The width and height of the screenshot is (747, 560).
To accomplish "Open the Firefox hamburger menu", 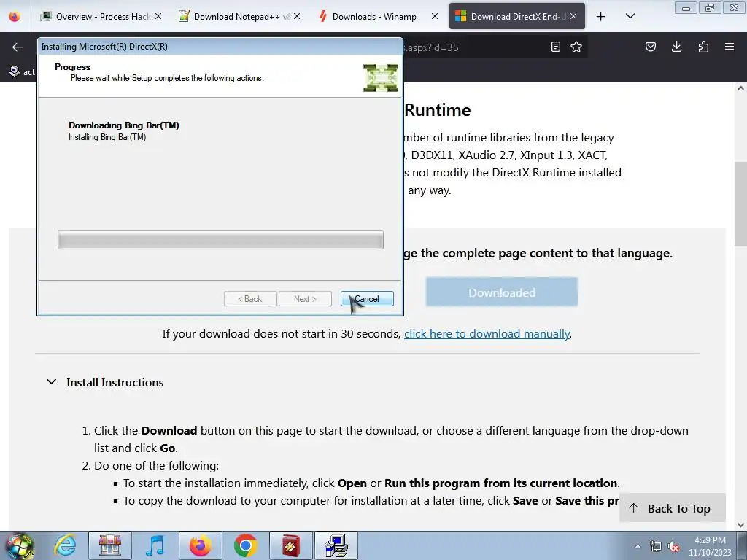I will click(729, 47).
